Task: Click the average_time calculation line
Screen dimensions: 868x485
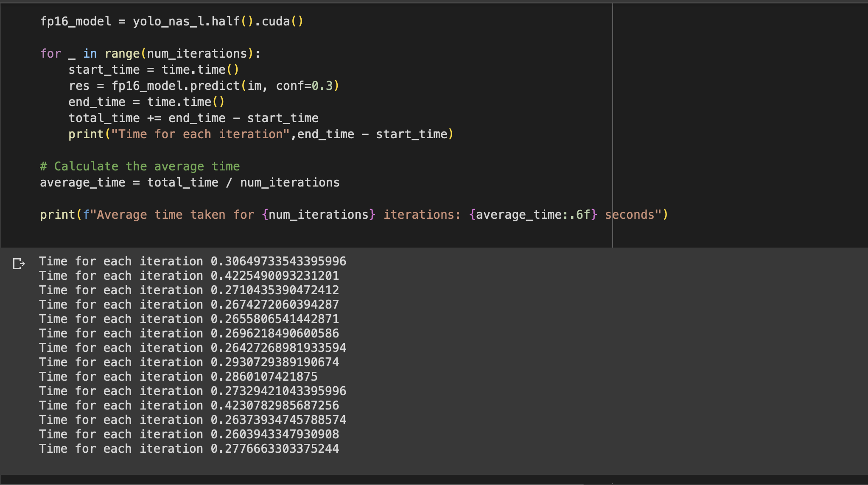Action: [x=189, y=182]
